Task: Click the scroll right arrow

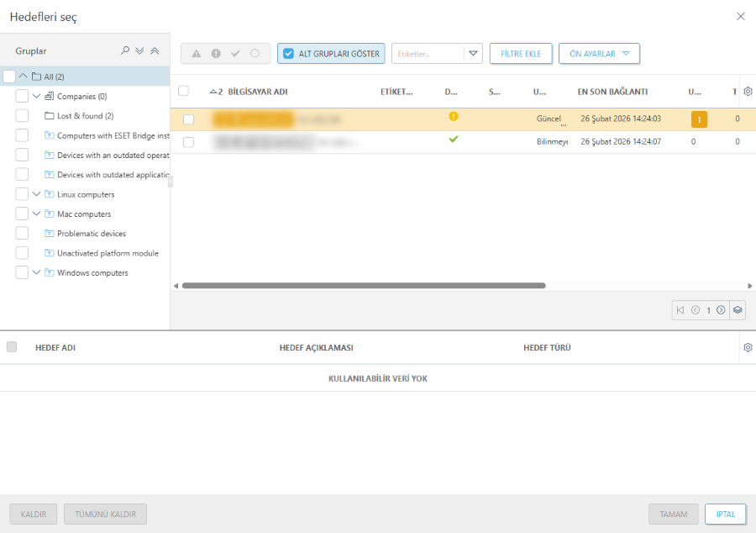Action: [750, 286]
